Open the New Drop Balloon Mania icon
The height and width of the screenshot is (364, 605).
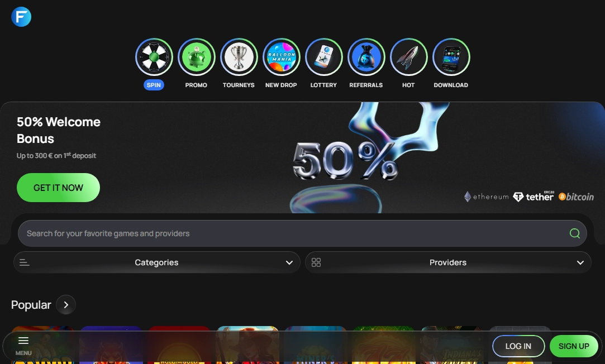click(x=281, y=57)
